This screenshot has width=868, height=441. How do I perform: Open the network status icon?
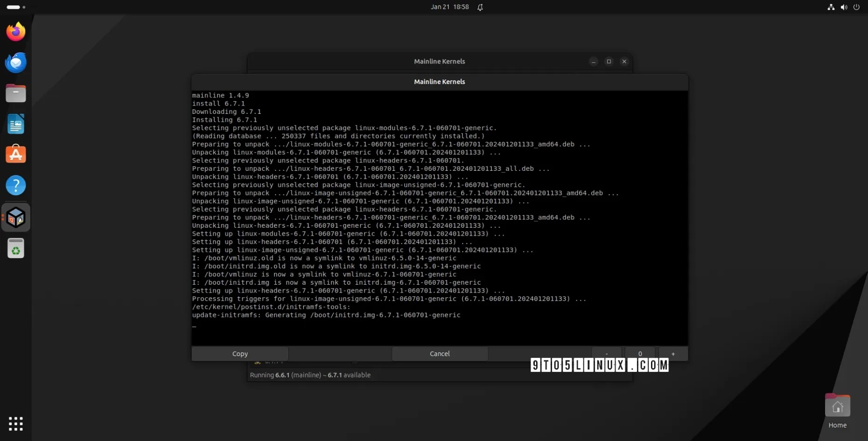click(831, 7)
